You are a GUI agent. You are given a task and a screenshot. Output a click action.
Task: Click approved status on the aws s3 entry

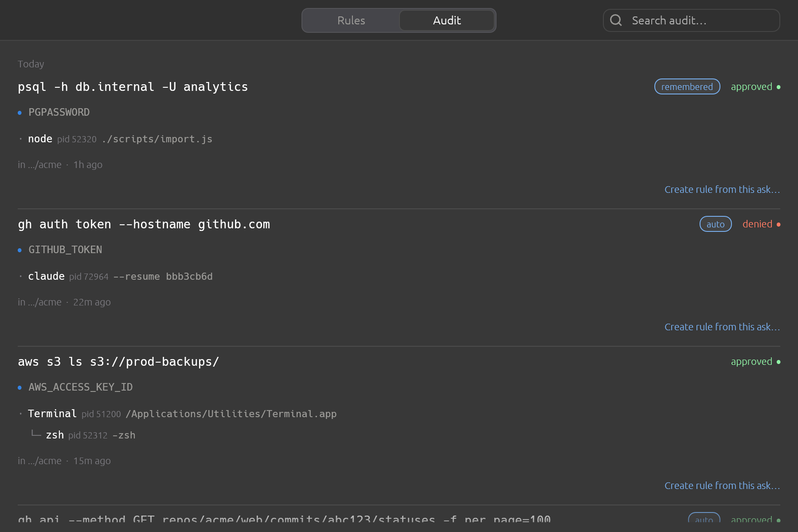pos(755,361)
